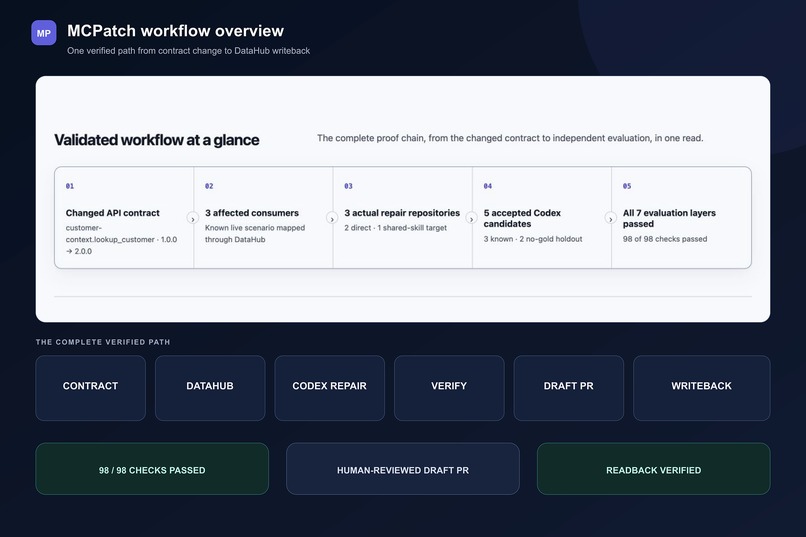Click the Validated workflow at a glance heading
Viewport: 806px width, 537px height.
click(157, 140)
